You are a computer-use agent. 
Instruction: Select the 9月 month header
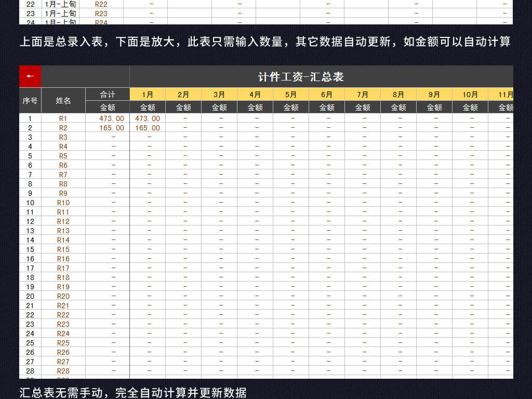tap(434, 95)
